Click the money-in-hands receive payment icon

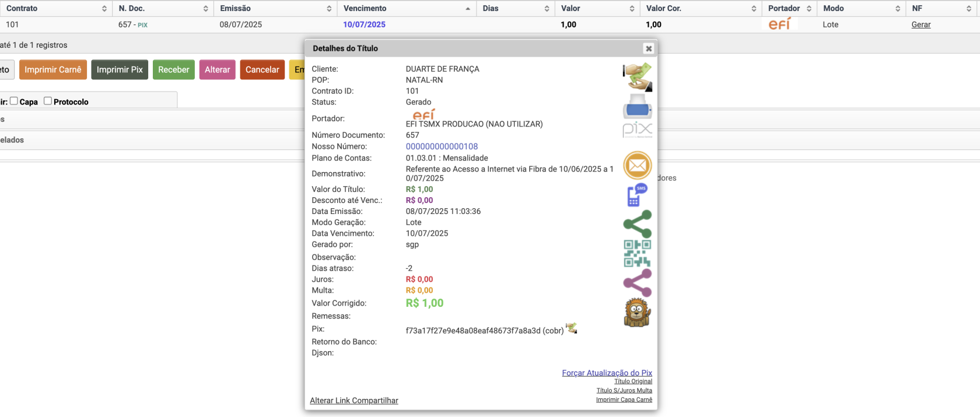click(x=637, y=77)
